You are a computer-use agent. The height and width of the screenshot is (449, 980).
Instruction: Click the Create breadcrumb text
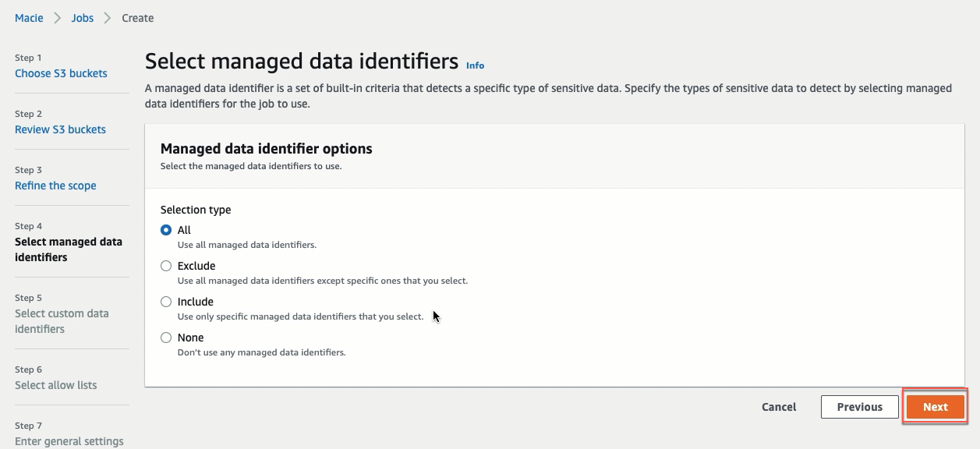click(x=138, y=18)
